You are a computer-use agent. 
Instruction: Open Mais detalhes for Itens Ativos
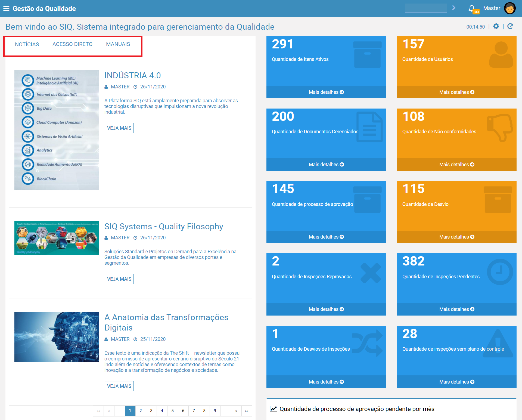click(x=326, y=92)
